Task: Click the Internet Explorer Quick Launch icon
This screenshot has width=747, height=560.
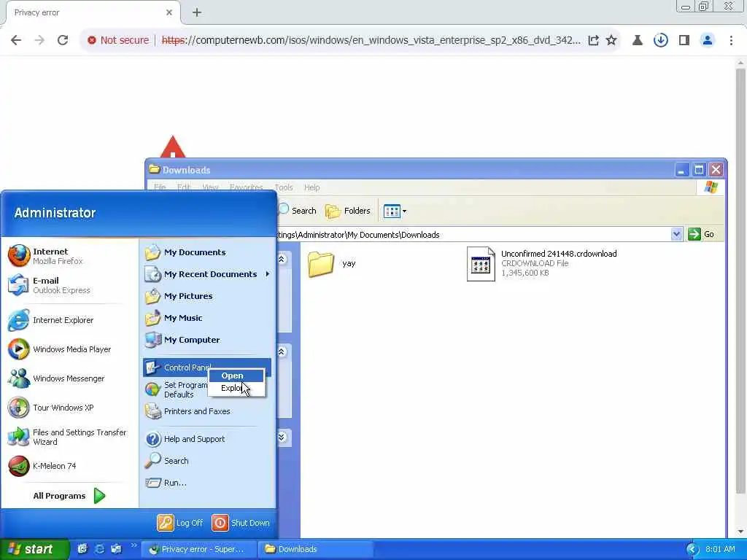Action: point(99,549)
